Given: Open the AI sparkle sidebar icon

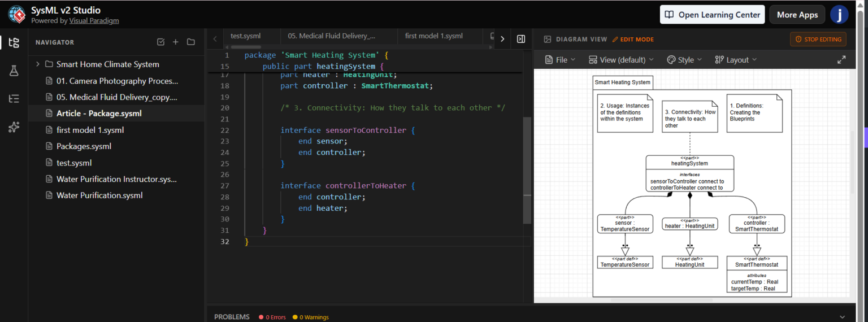Looking at the screenshot, I should [x=14, y=127].
